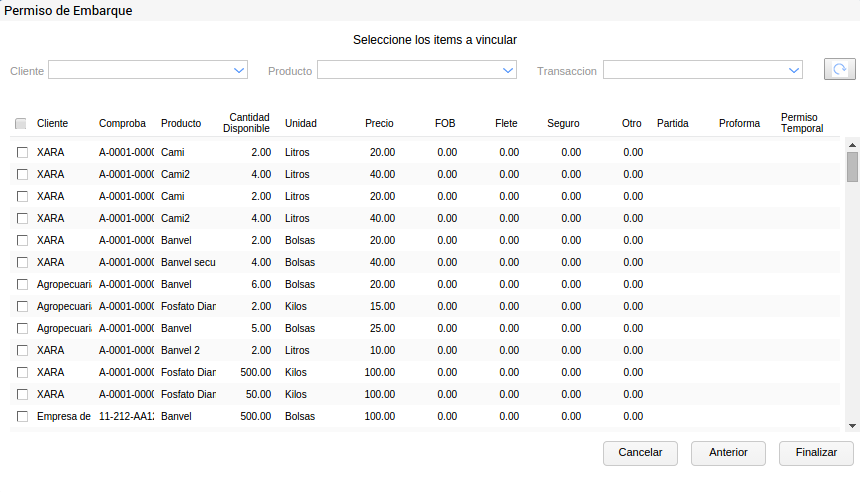Click scrollbar down arrow in table
This screenshot has width=860, height=492.
point(852,425)
